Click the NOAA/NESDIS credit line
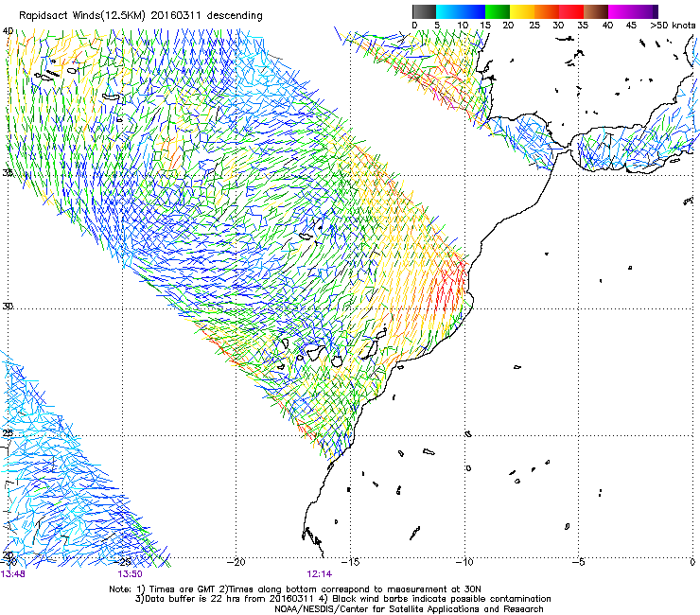The width and height of the screenshot is (700, 615). (x=409, y=608)
